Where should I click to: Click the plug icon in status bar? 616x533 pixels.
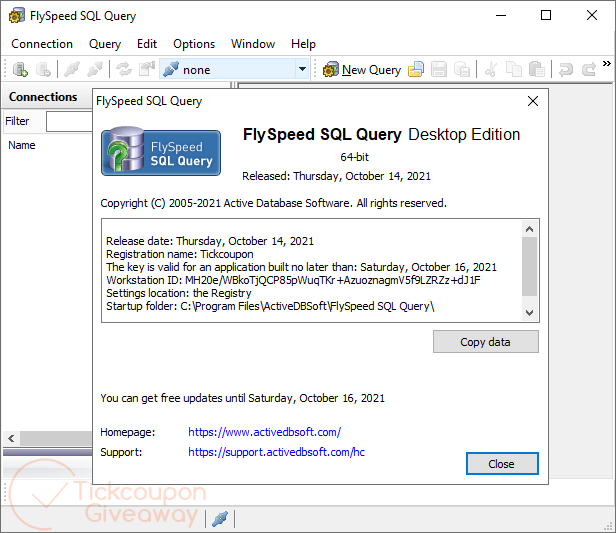pos(220,518)
